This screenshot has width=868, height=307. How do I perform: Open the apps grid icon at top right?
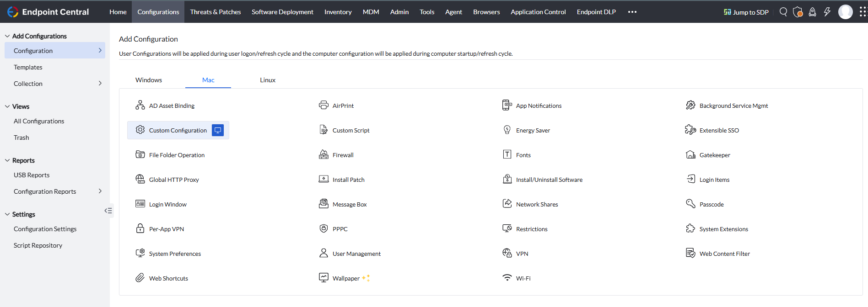(x=863, y=12)
